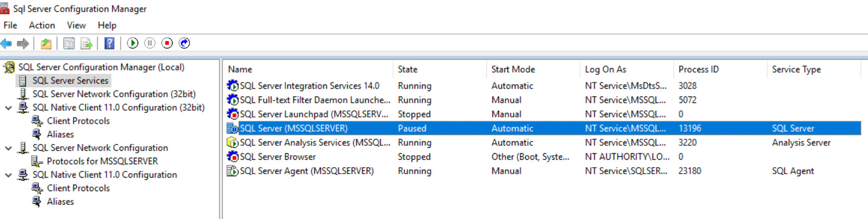Select SQL Server Integration Services 14.0 row

coord(543,86)
